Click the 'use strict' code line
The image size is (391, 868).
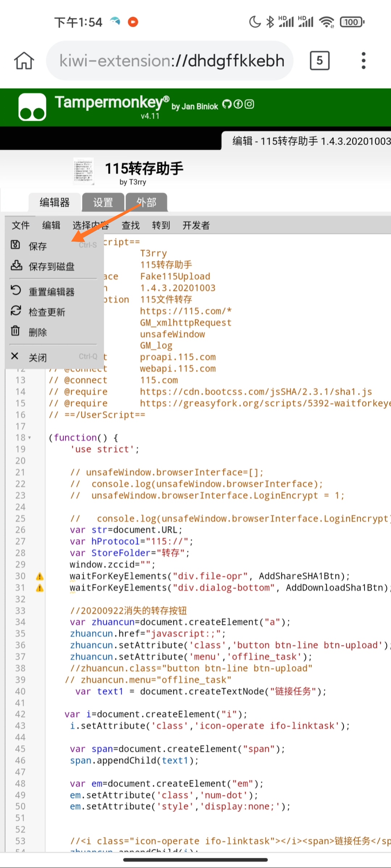[x=105, y=449]
